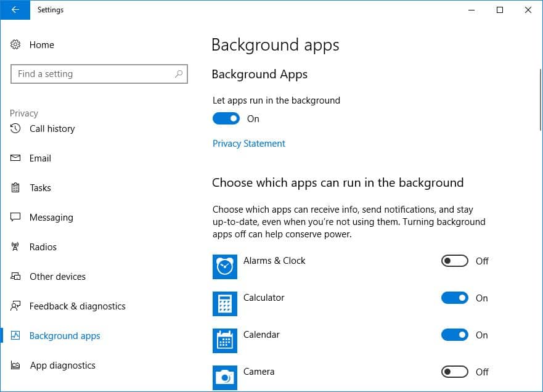Open the Privacy Statement link
Screen dimensions: 543x392
(249, 144)
